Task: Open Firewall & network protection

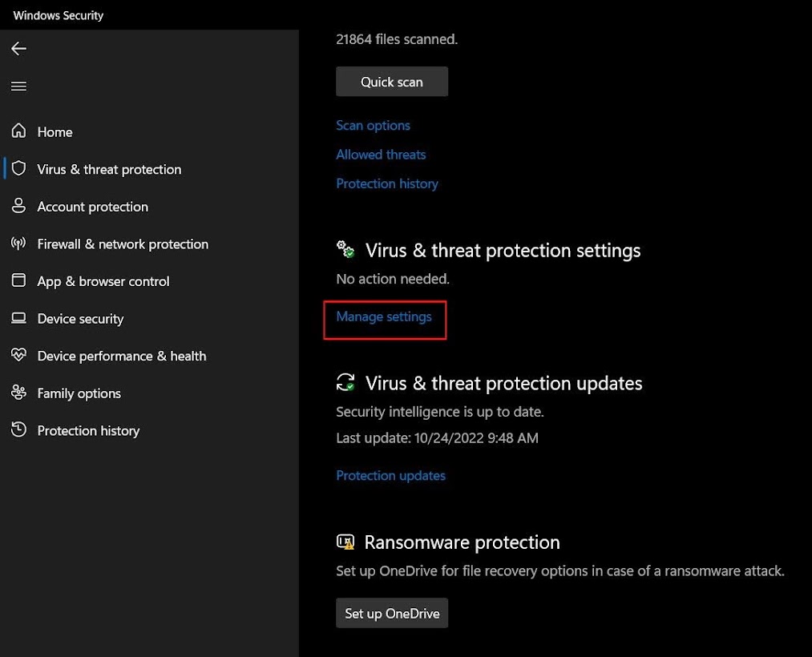Action: click(123, 244)
